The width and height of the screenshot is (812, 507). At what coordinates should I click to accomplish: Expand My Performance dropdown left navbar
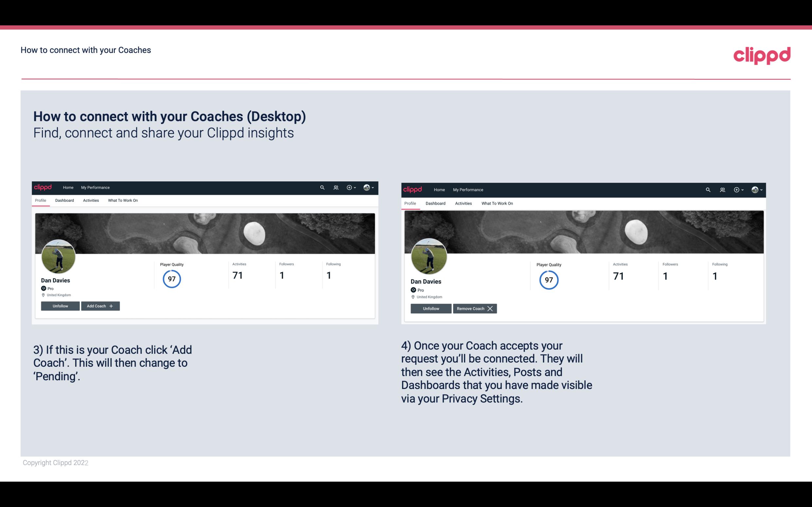pyautogui.click(x=95, y=187)
